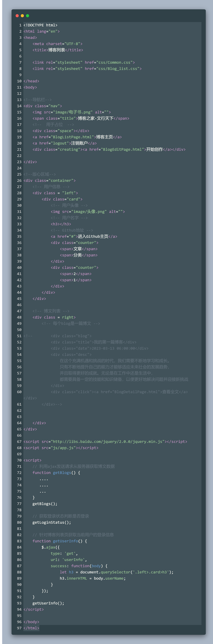Click the 注销账户 link text

click(79, 143)
